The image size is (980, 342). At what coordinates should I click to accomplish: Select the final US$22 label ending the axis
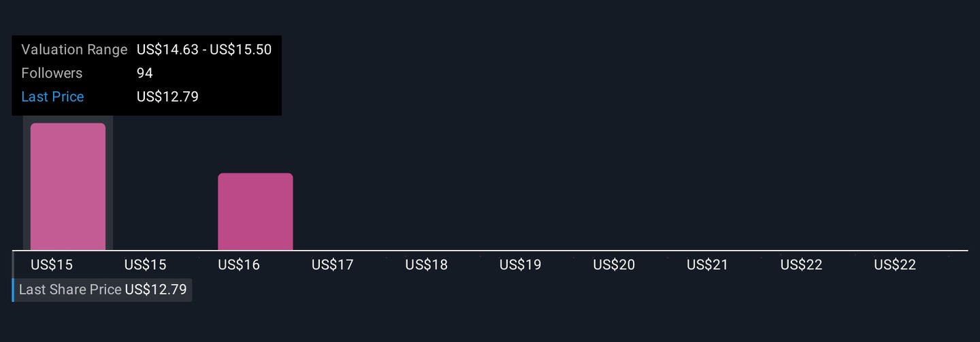[895, 265]
